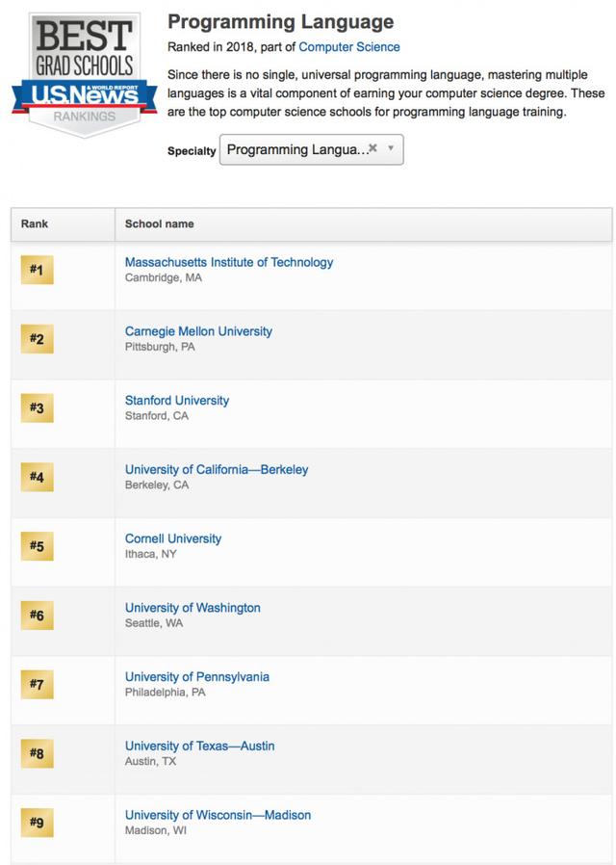This screenshot has height=865, width=616.
Task: Visit University of Texas—Austin page
Action: [x=199, y=746]
